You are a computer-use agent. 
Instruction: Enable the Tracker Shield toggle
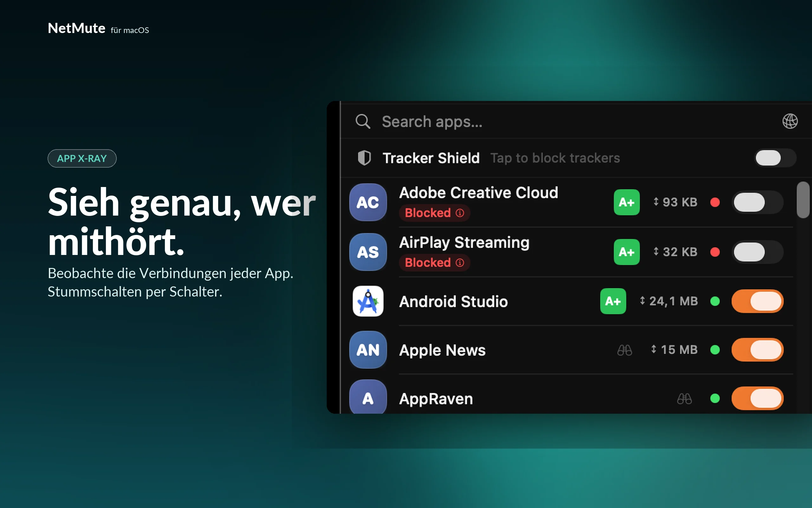pos(775,158)
